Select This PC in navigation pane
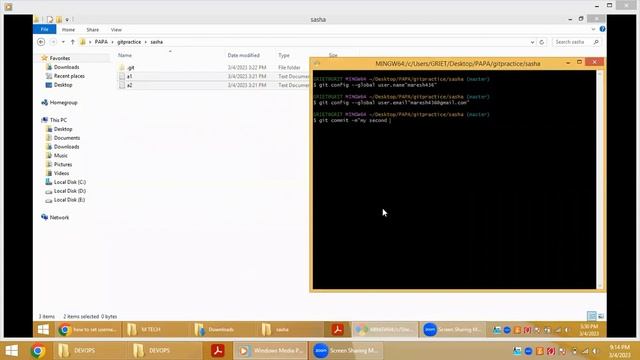This screenshot has width=640, height=360. coord(58,120)
